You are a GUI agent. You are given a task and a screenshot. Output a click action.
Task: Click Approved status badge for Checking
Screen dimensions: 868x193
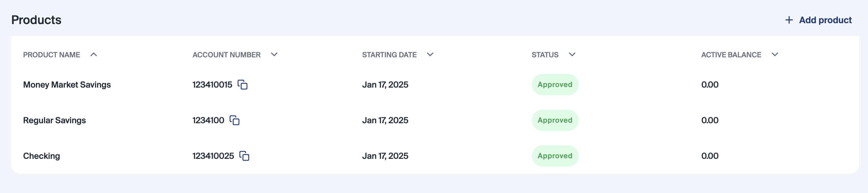555,156
